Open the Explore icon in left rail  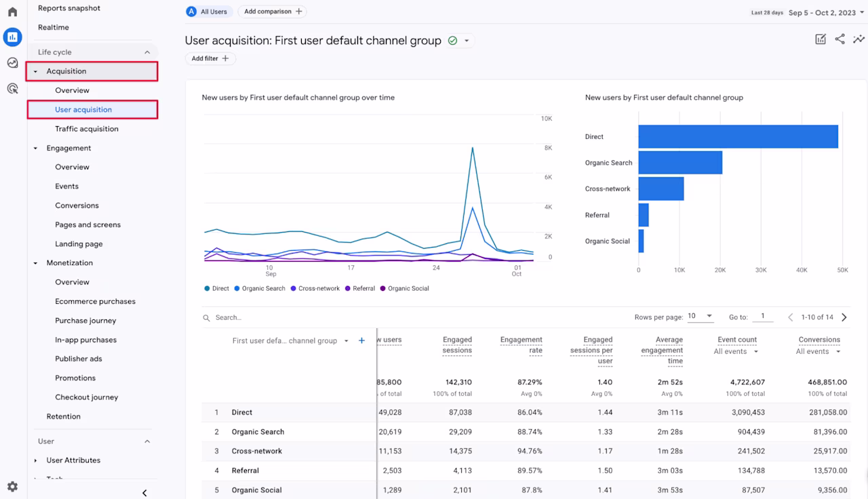12,63
